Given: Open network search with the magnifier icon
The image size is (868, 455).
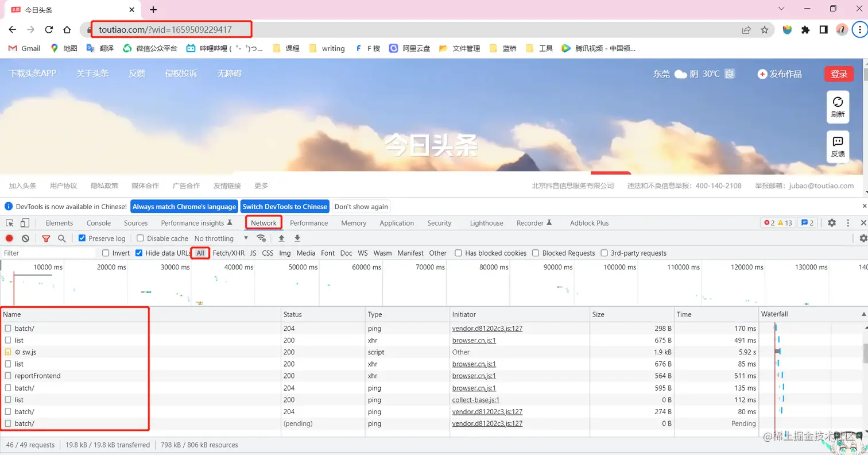Looking at the screenshot, I should [x=61, y=238].
